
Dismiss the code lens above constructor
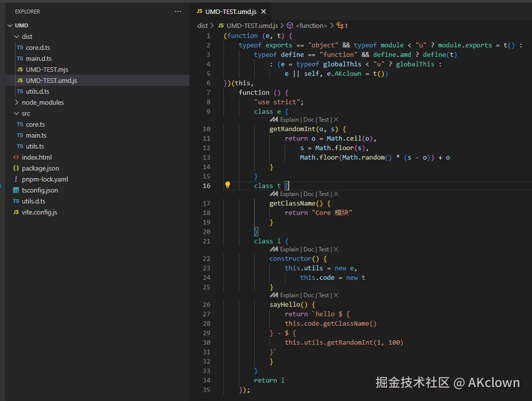(336, 249)
